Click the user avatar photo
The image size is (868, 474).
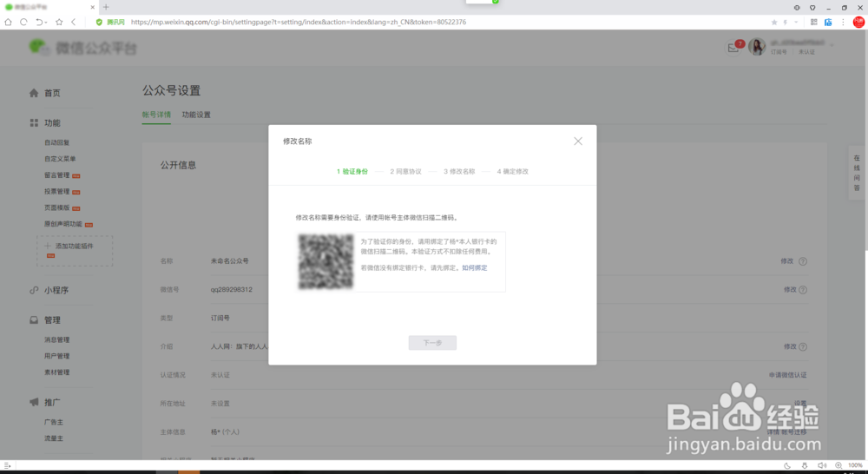tap(757, 47)
